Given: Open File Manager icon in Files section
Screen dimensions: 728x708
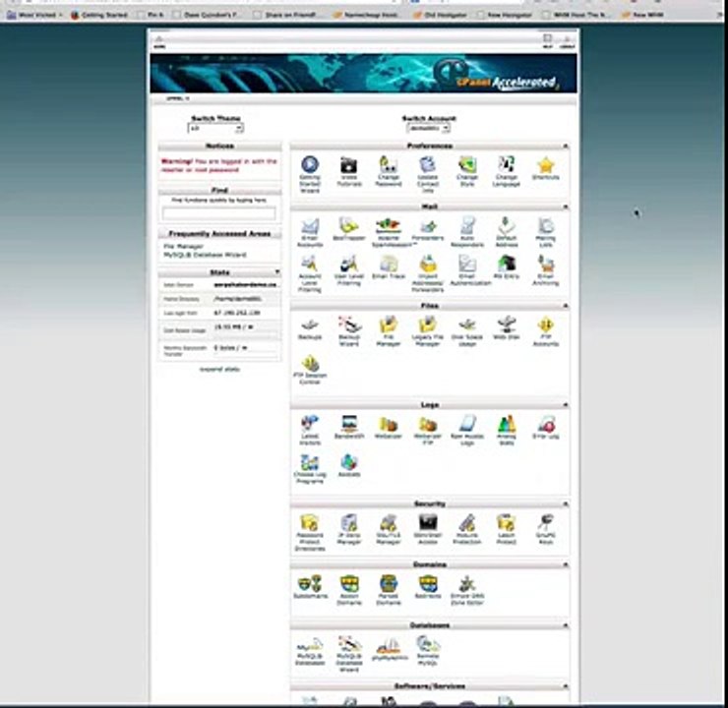Looking at the screenshot, I should [x=389, y=324].
